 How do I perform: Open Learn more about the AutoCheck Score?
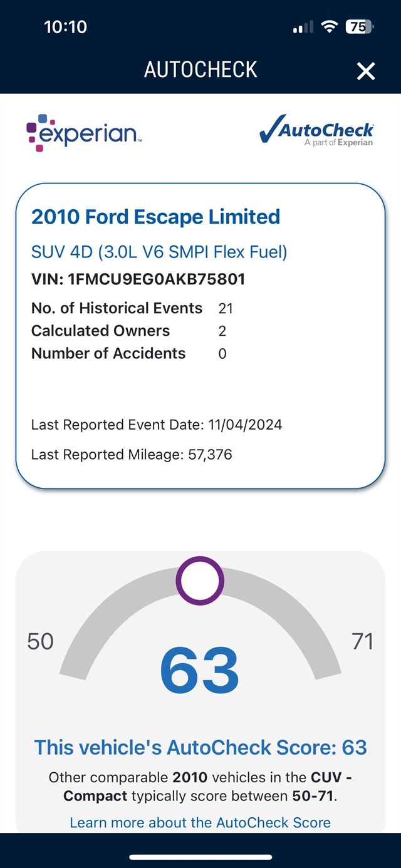[200, 822]
